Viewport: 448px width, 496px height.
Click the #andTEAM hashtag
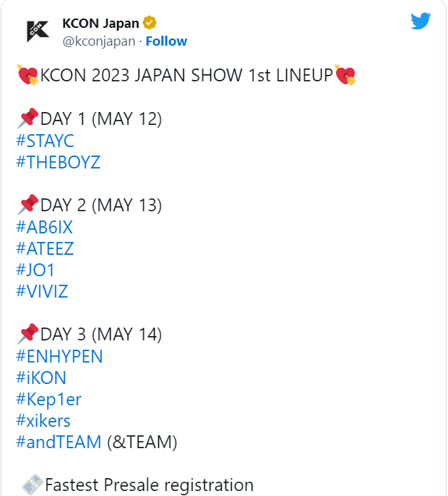point(58,442)
